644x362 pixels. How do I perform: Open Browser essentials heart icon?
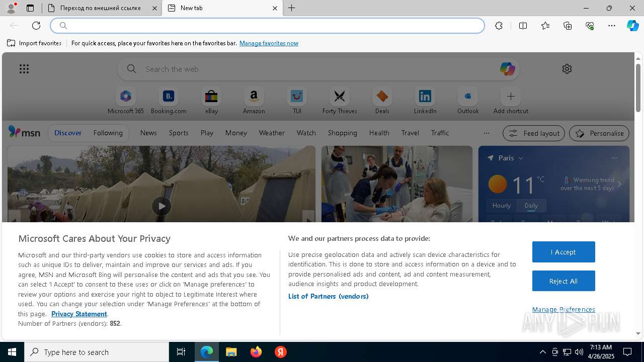click(590, 26)
